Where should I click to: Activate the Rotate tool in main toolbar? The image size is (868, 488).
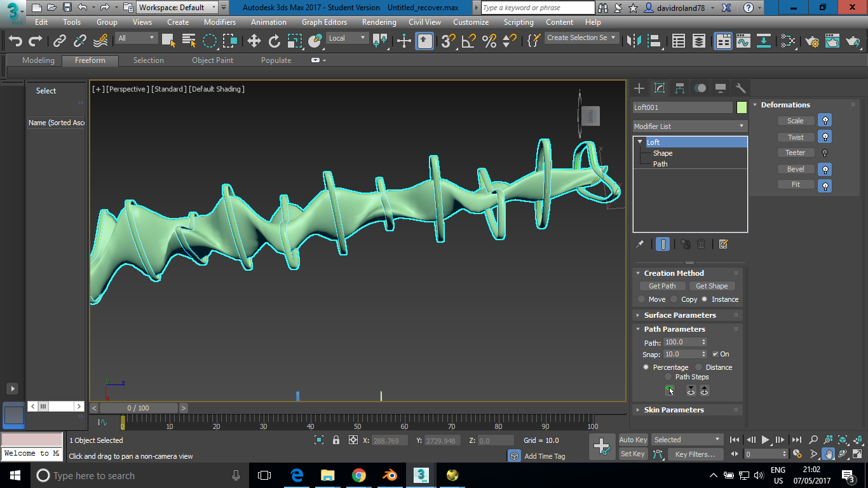coord(274,41)
